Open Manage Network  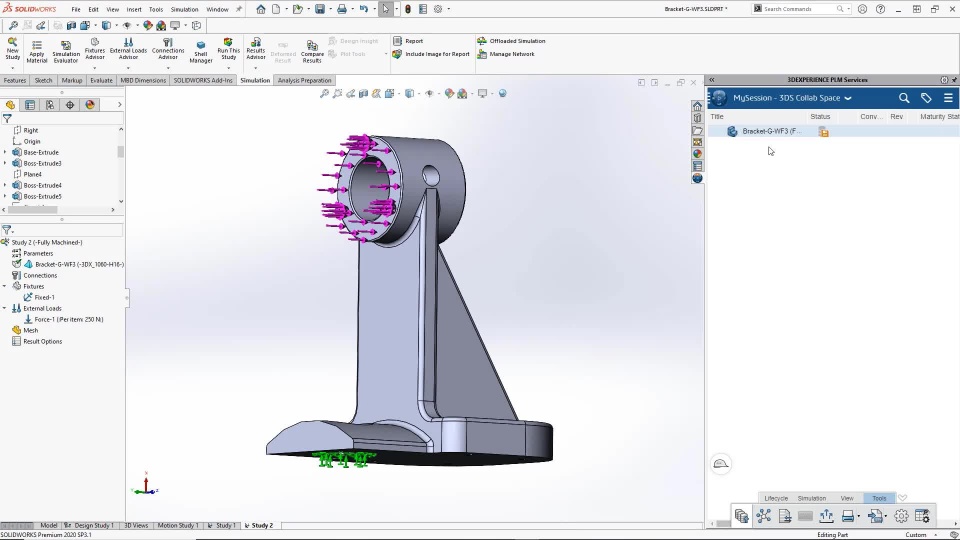click(x=506, y=54)
